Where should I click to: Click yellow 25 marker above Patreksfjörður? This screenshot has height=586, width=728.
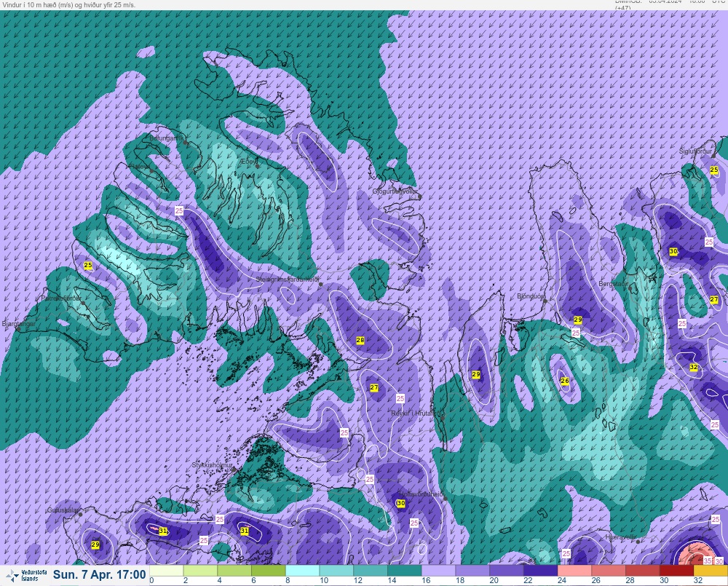click(x=88, y=266)
